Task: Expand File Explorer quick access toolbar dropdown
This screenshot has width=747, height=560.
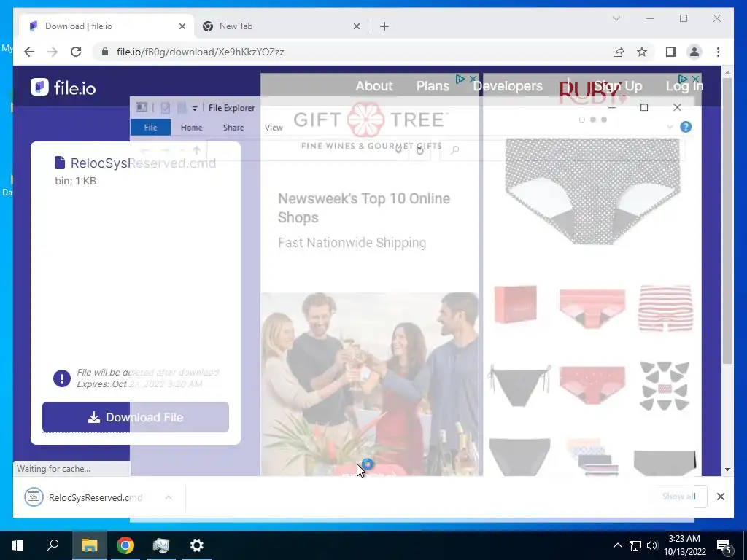Action: coord(194,109)
